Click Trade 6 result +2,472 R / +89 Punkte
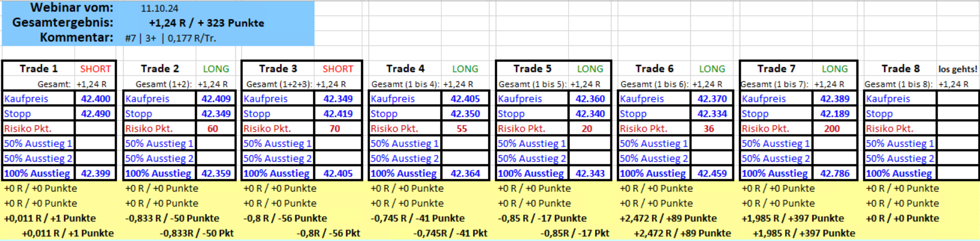The width and height of the screenshot is (980, 241). [x=668, y=218]
